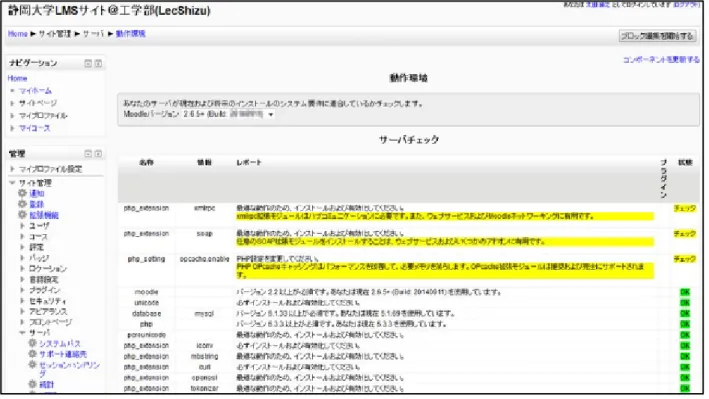Open the 拡張機能 admin link
The image size is (709, 399).
tap(44, 215)
